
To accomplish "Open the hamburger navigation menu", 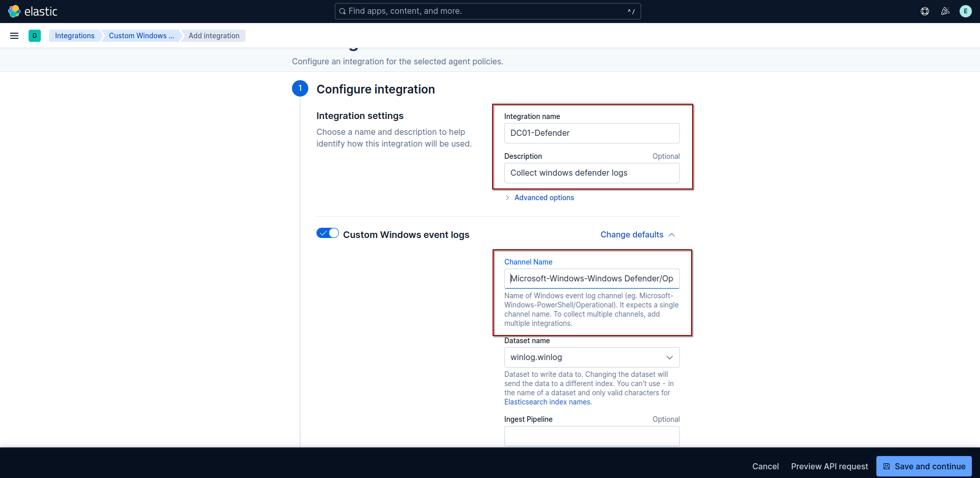I will [14, 36].
